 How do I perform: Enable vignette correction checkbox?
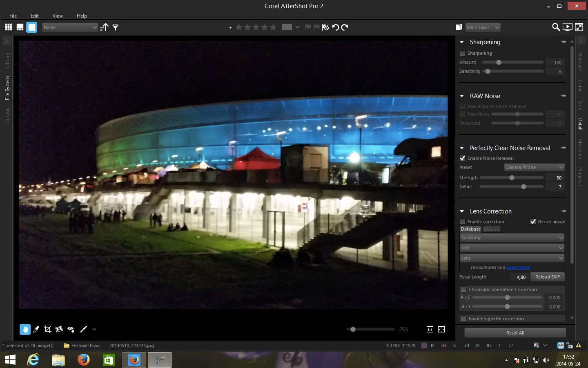coord(463,319)
